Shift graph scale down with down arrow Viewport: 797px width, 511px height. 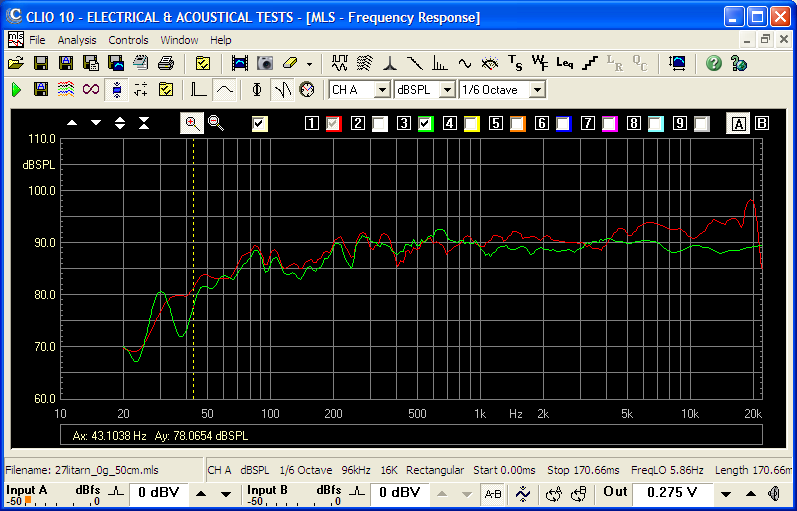tap(96, 123)
